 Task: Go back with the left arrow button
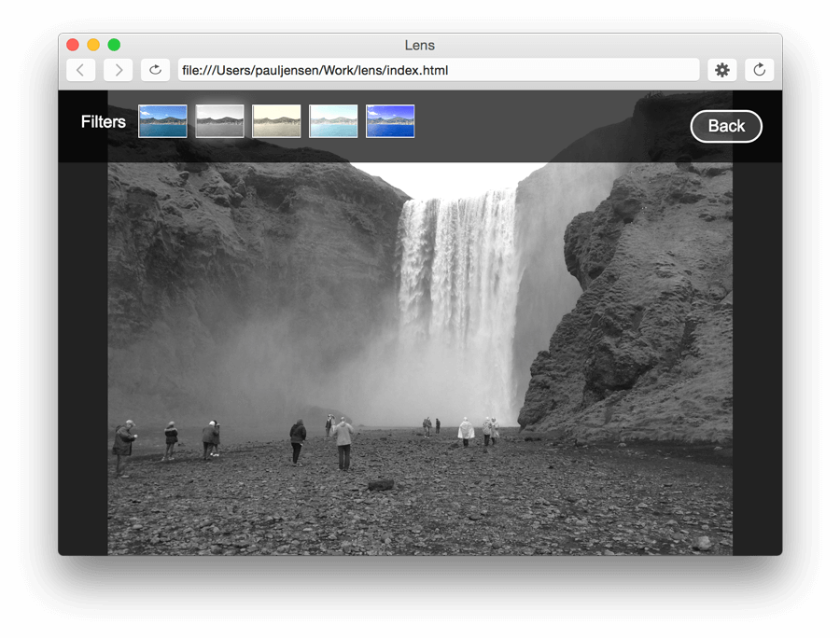pyautogui.click(x=81, y=70)
